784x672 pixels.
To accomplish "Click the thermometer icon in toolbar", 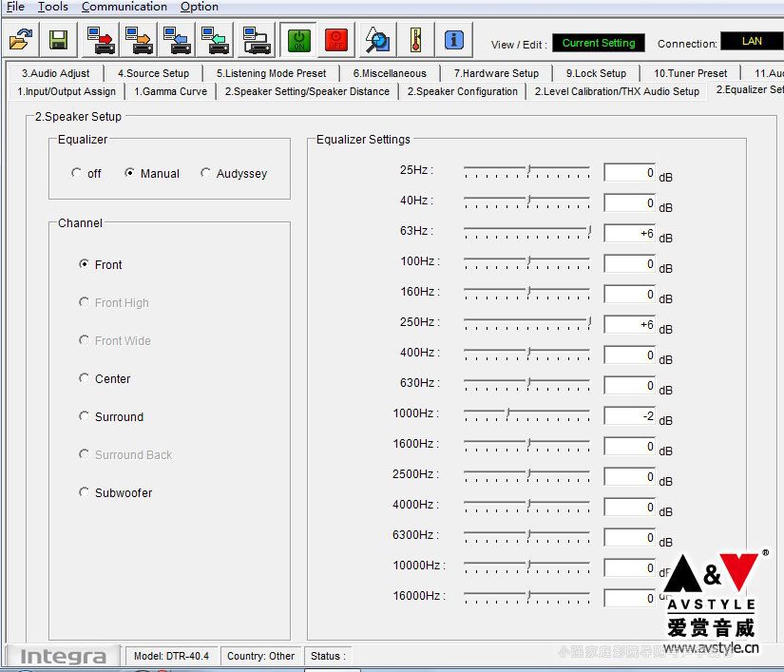I will click(415, 40).
